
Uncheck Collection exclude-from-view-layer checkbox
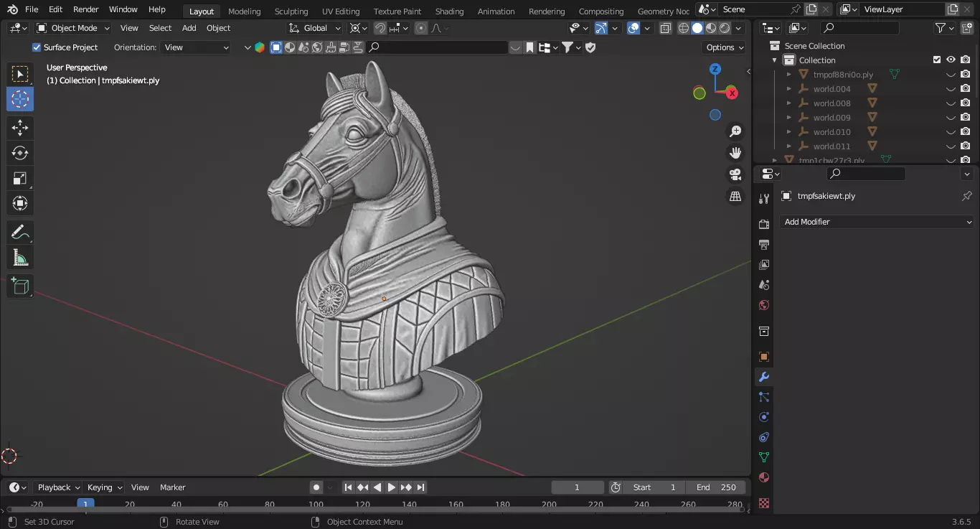coord(936,60)
